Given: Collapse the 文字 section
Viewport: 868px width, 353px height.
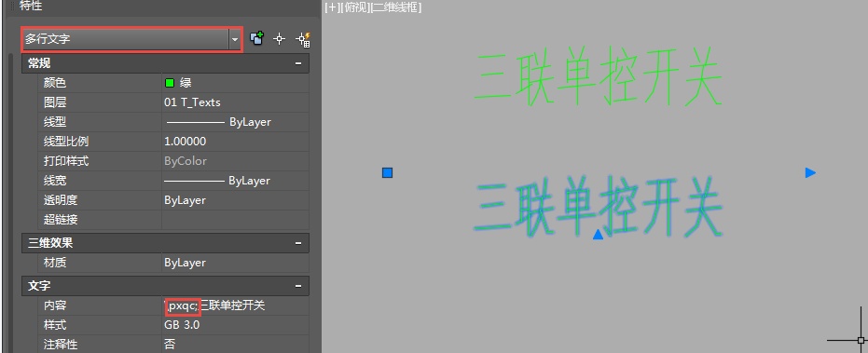Looking at the screenshot, I should click(x=298, y=286).
